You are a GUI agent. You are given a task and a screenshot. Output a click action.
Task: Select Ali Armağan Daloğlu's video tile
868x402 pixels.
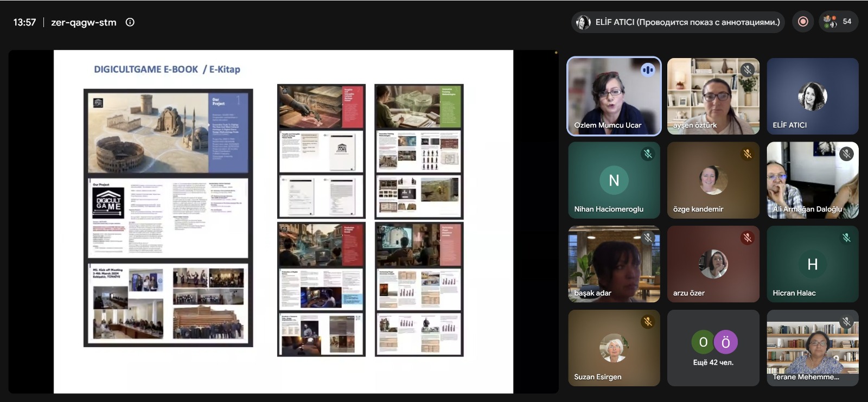(813, 180)
